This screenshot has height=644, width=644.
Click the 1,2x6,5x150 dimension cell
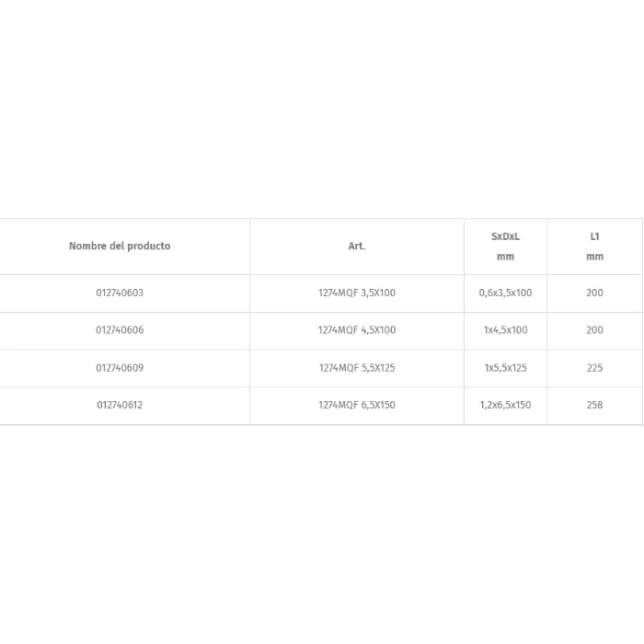[505, 405]
